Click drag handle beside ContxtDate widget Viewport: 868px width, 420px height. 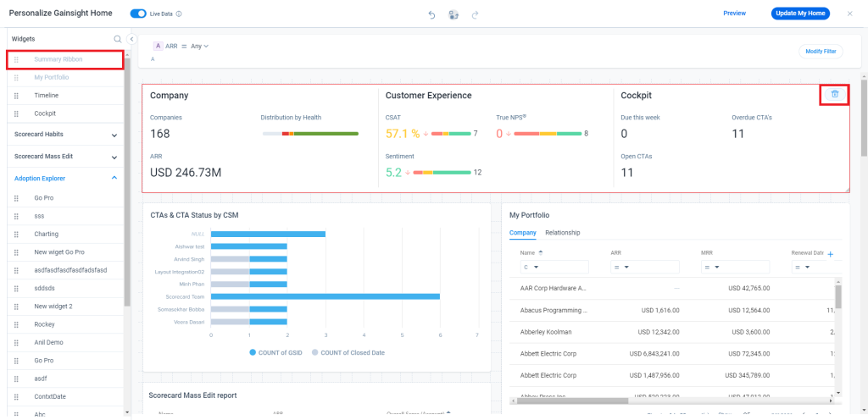tap(16, 397)
